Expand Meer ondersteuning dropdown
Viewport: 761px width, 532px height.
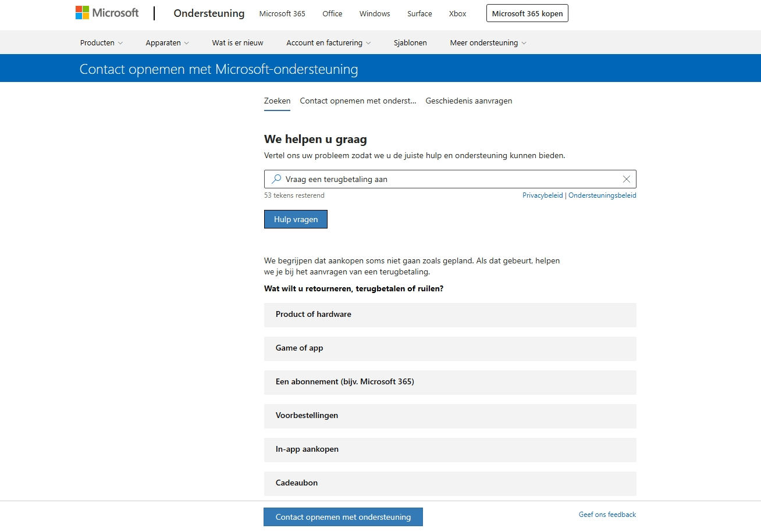488,42
